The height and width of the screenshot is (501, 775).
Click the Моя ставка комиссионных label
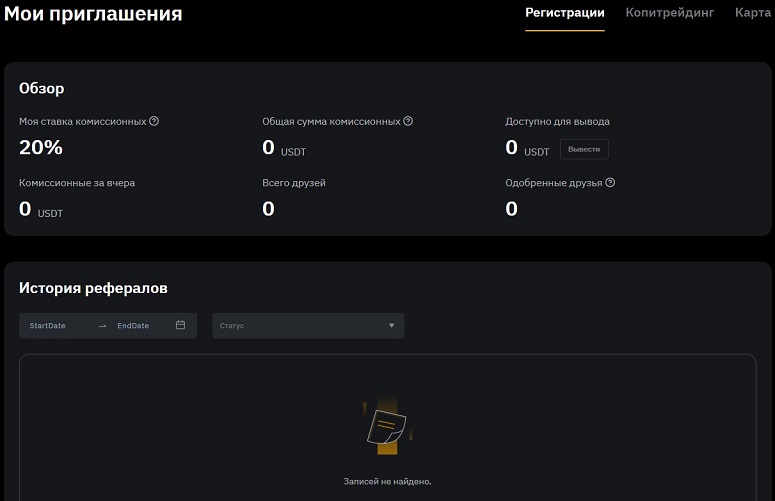[83, 122]
